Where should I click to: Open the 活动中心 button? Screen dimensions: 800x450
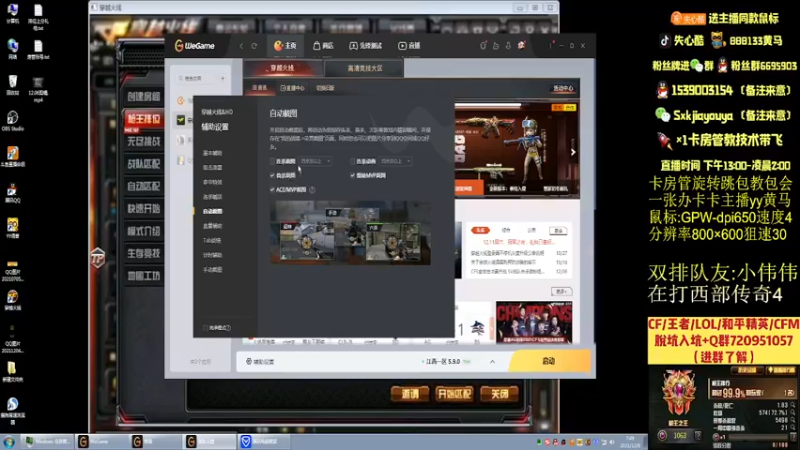click(563, 88)
